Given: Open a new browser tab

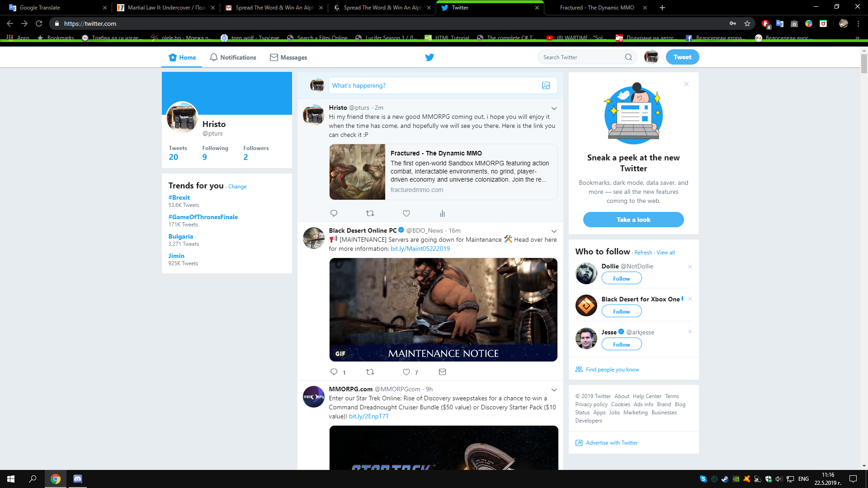Looking at the screenshot, I should pos(662,8).
